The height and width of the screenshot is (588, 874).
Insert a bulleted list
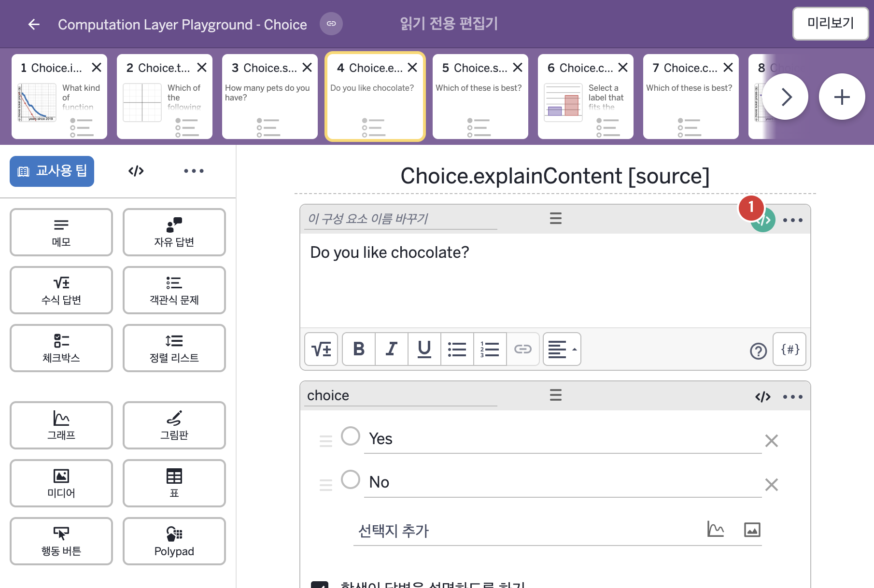(457, 349)
